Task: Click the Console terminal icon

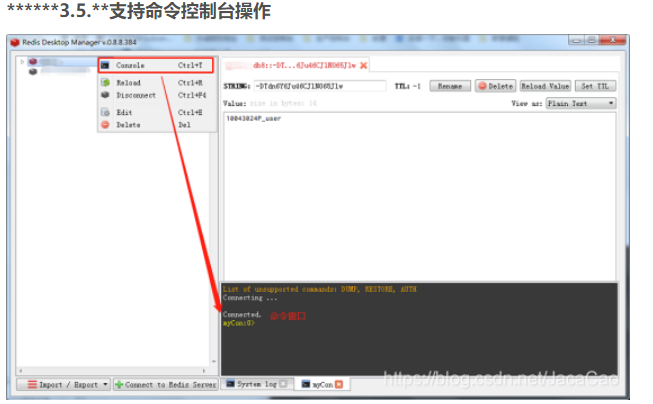Action: [x=105, y=65]
